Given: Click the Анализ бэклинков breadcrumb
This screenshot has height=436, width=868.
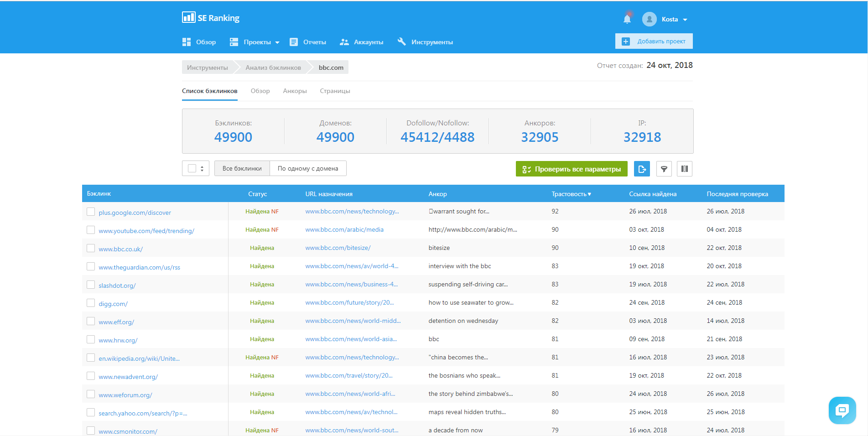Looking at the screenshot, I should 273,67.
